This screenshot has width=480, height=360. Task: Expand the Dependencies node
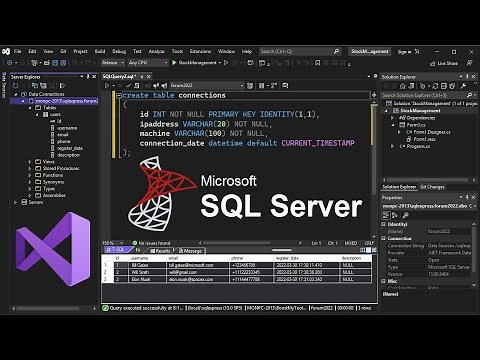[x=392, y=118]
